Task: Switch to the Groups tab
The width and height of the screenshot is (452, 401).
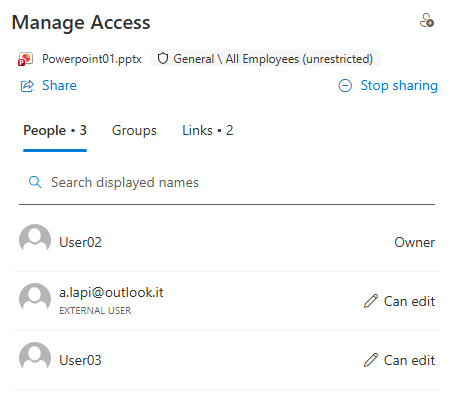Action: [x=134, y=131]
